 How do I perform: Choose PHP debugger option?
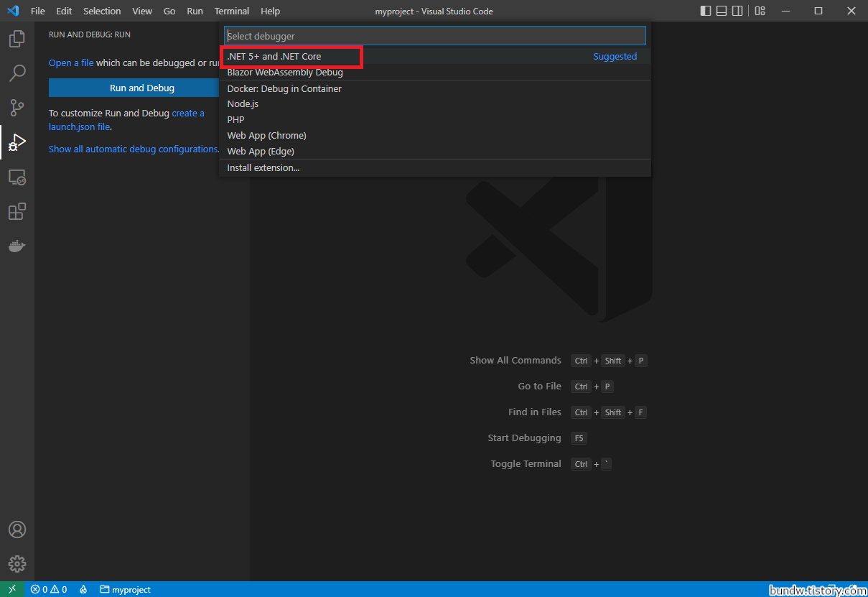pos(435,119)
